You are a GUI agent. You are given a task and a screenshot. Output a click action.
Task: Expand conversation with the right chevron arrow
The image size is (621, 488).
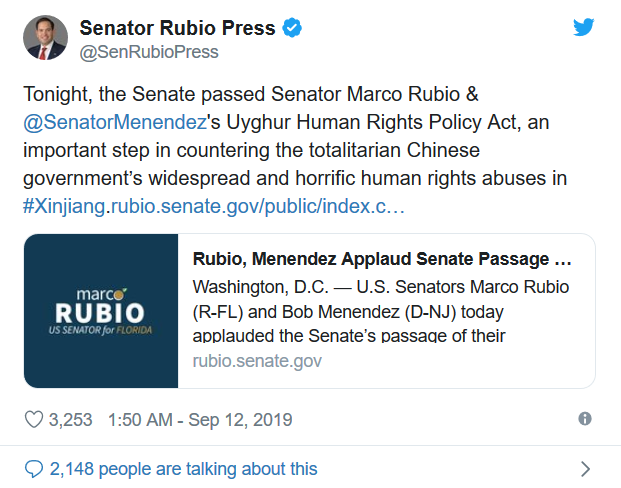pos(585,469)
